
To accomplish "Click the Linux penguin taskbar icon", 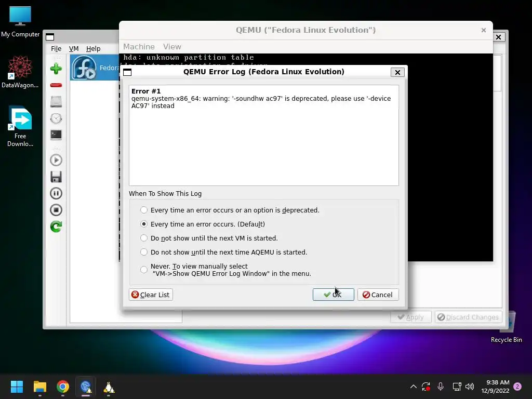I will 109,387.
